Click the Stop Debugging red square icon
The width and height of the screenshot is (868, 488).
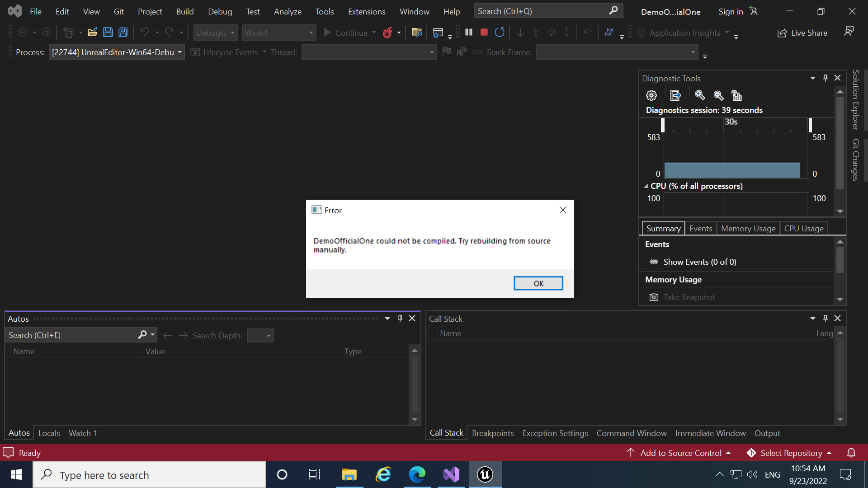[484, 32]
